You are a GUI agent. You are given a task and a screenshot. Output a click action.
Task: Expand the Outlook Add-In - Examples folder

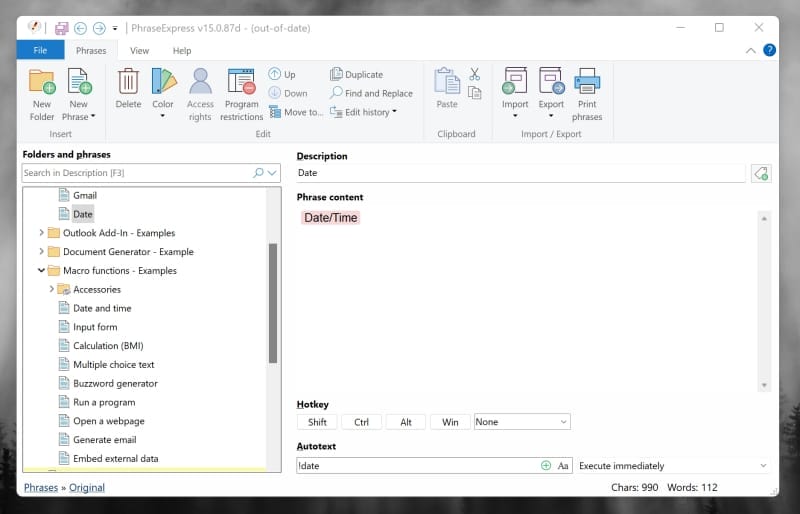41,233
